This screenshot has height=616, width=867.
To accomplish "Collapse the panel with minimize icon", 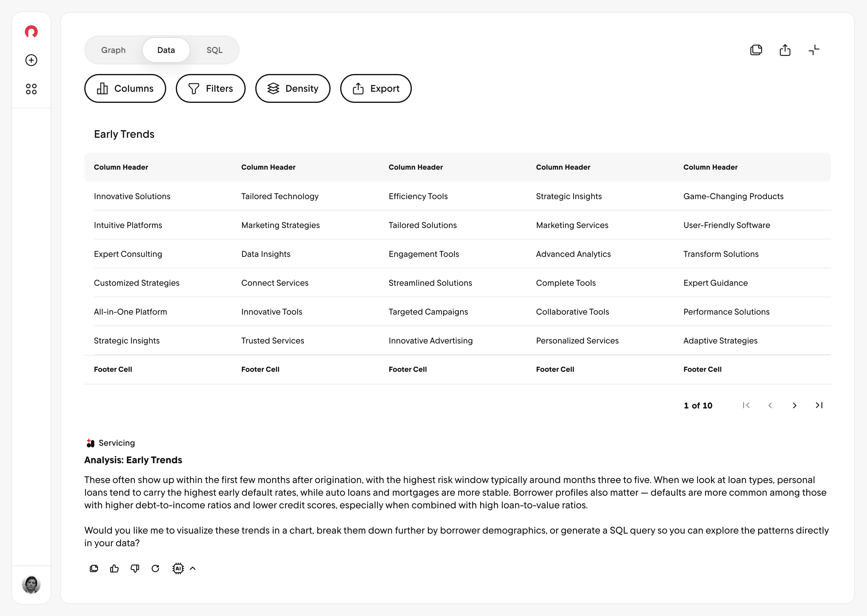I will 813,50.
